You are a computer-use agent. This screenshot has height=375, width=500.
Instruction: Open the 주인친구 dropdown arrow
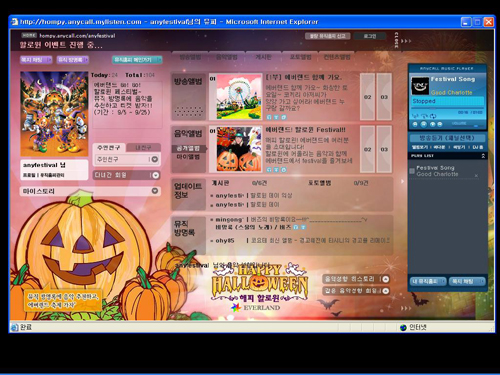(x=154, y=159)
